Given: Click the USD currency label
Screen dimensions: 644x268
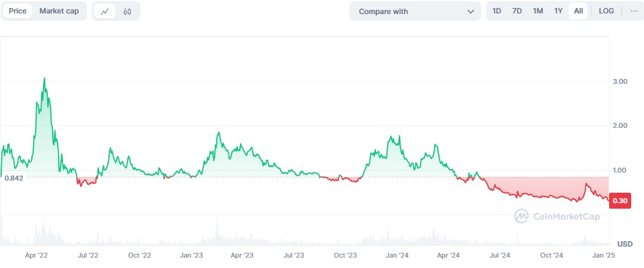Looking at the screenshot, I should [624, 244].
